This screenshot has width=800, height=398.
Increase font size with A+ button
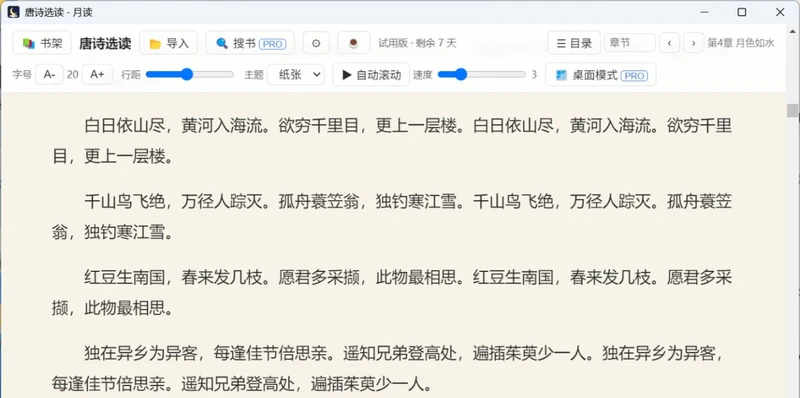coord(97,74)
